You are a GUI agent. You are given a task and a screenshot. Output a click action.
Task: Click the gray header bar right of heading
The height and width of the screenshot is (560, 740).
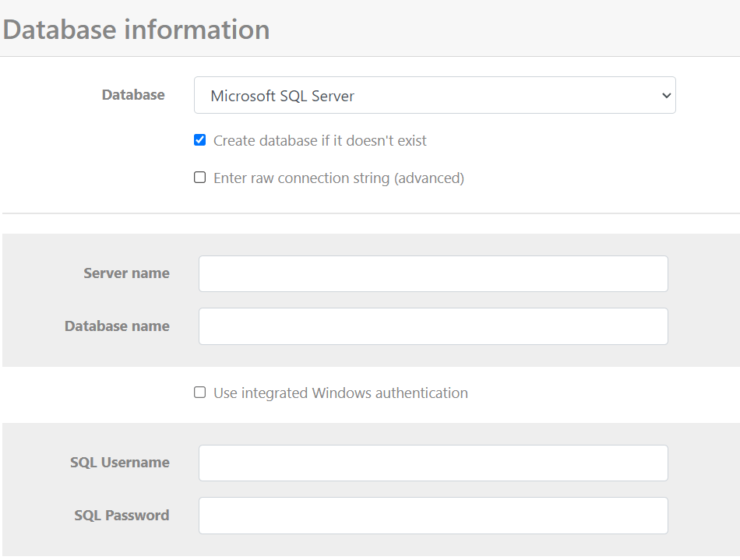click(x=506, y=30)
